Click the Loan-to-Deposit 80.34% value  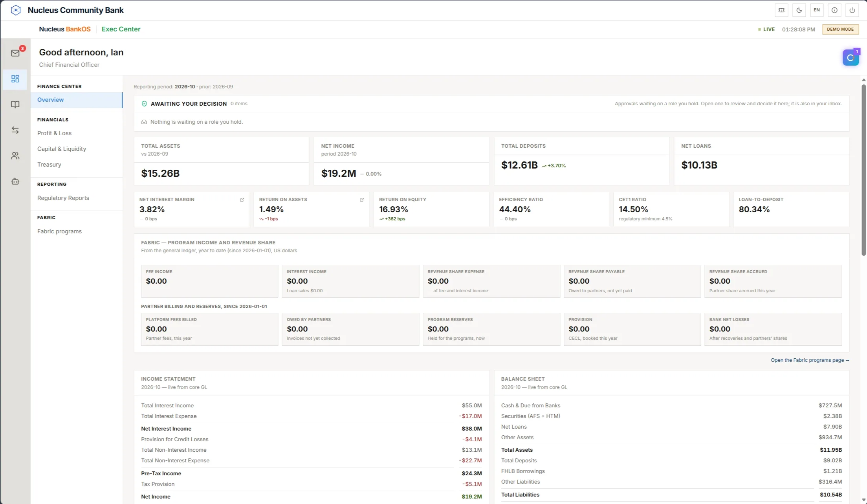[754, 209]
